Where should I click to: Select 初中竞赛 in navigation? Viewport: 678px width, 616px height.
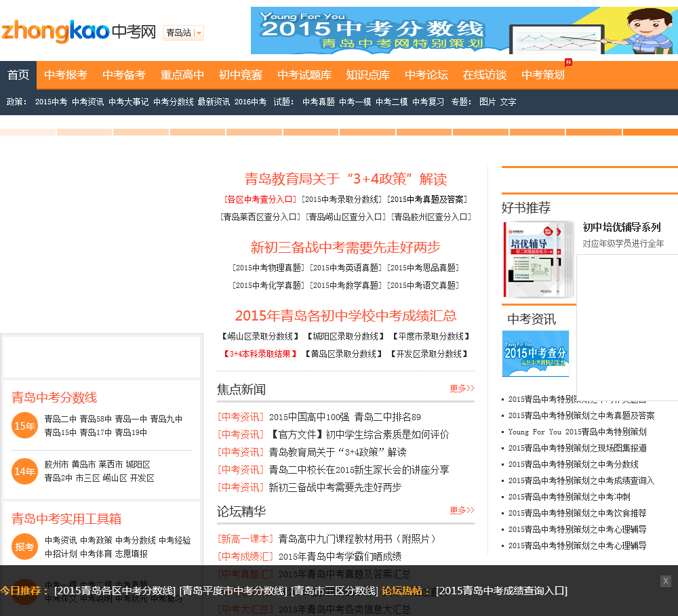[x=241, y=75]
